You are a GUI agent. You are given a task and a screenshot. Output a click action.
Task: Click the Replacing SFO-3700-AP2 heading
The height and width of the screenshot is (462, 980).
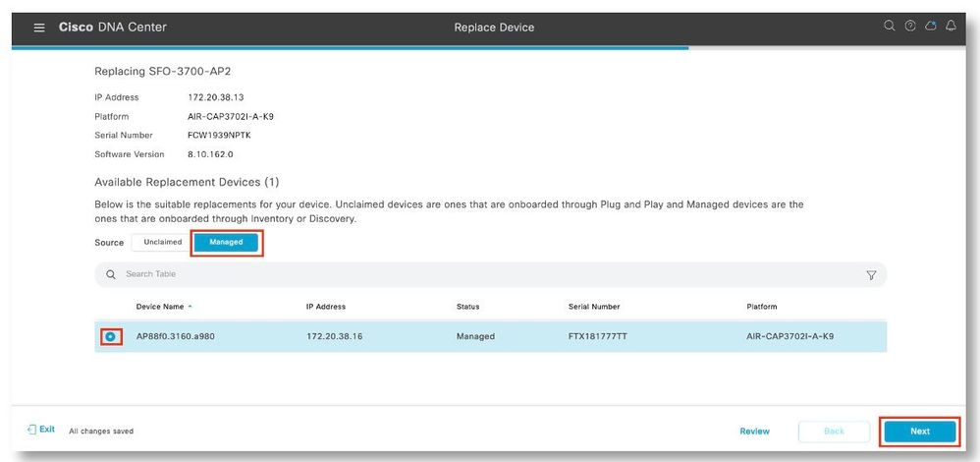pyautogui.click(x=162, y=72)
